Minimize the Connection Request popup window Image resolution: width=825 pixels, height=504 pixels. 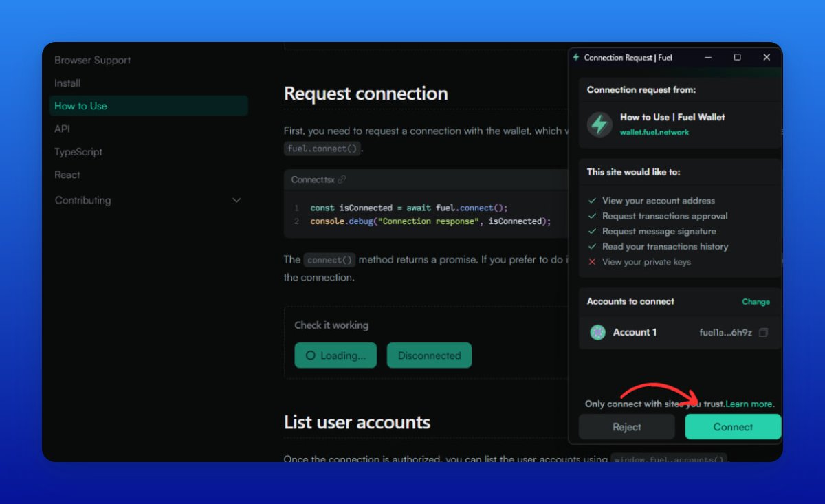[708, 58]
